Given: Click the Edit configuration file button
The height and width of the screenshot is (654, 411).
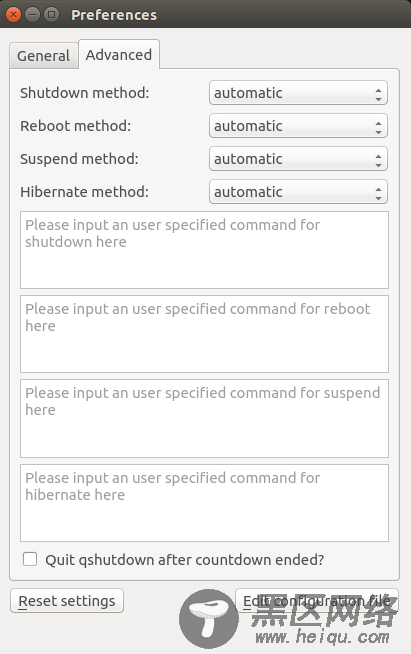Looking at the screenshot, I should (x=317, y=601).
